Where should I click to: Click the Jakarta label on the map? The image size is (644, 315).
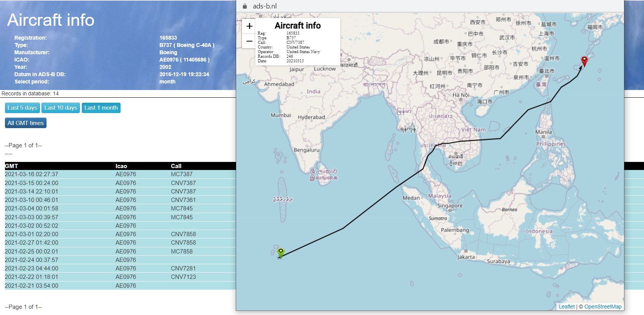point(466,257)
